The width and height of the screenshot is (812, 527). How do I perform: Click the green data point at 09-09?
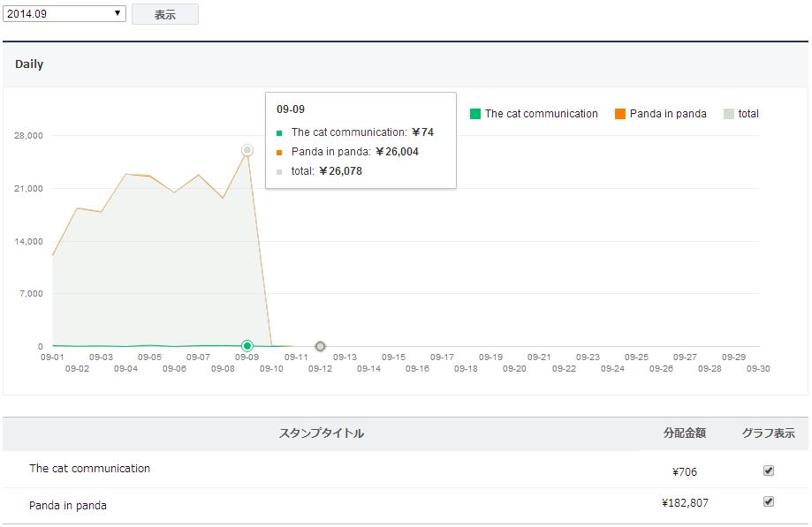pos(247,346)
